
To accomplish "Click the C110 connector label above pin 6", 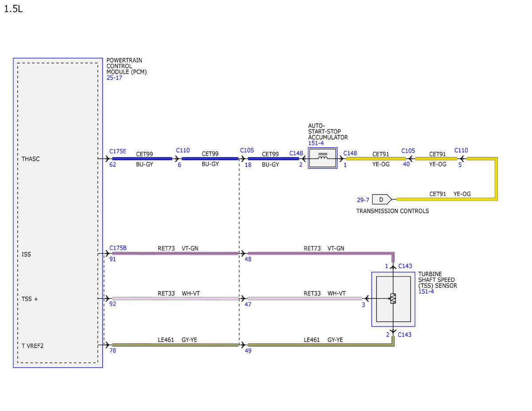I will coord(183,150).
